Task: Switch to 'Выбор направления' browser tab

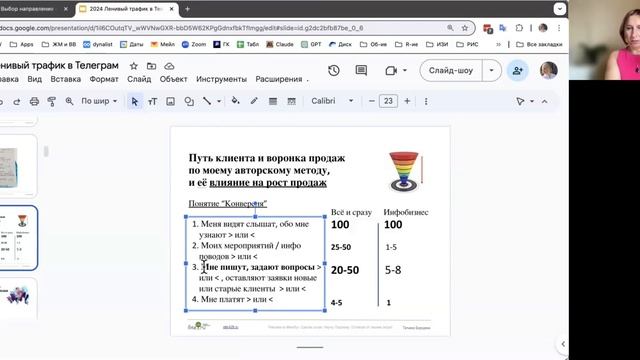Action: coord(27,9)
